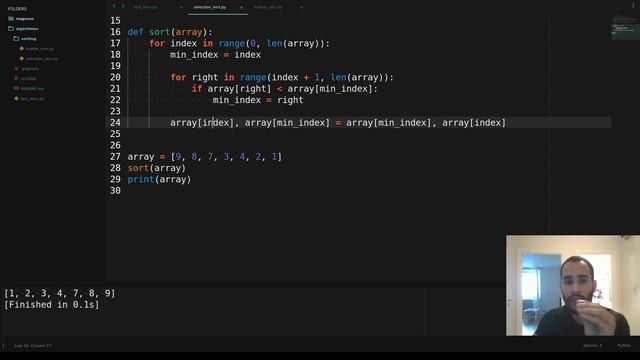The height and width of the screenshot is (360, 640).
Task: Go to next tab with right arrow
Action: (123, 6)
